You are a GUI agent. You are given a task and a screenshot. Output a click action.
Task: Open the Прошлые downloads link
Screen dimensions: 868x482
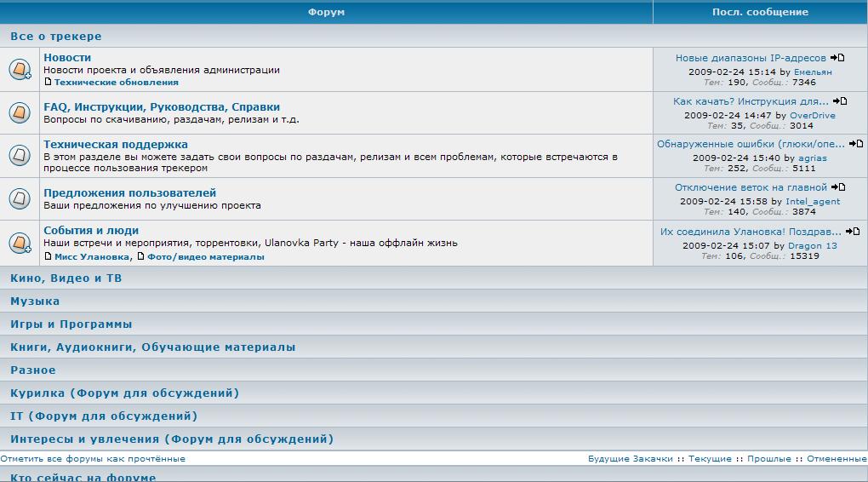pyautogui.click(x=769, y=459)
